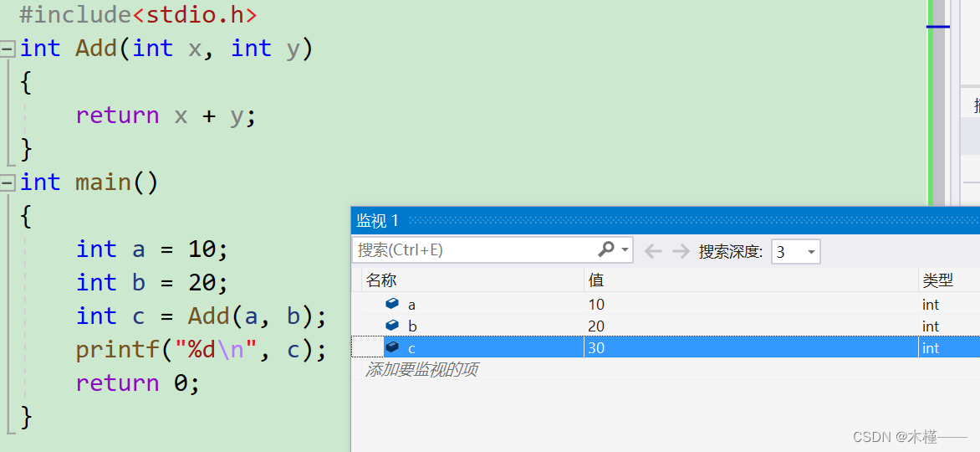The width and height of the screenshot is (980, 452).
Task: Click the 监视 1 panel title
Action: [377, 220]
